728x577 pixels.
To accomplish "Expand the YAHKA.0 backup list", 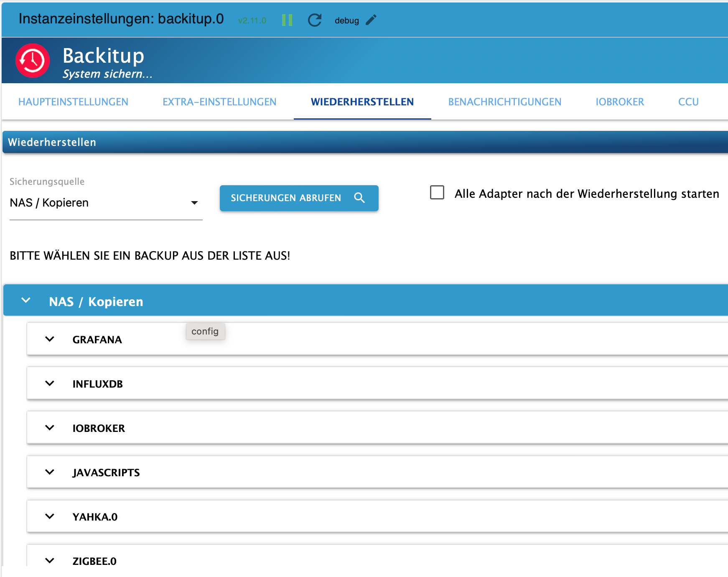I will (x=50, y=516).
